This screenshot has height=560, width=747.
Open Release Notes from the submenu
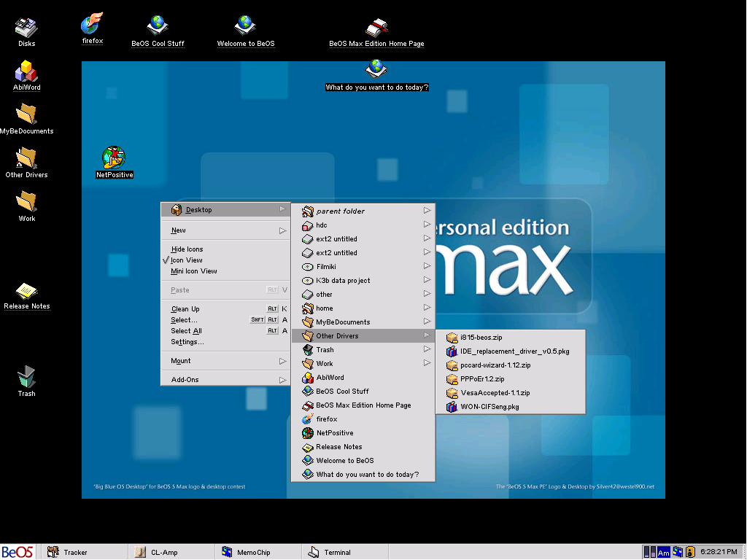pos(363,446)
